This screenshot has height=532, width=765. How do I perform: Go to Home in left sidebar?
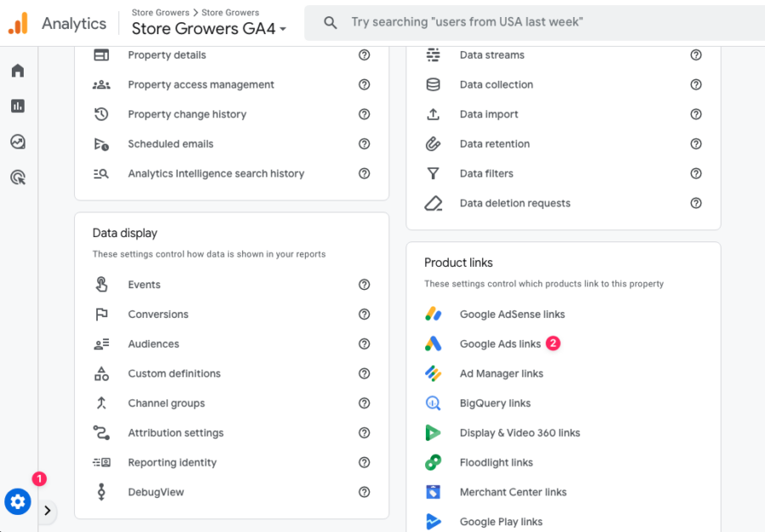click(18, 71)
